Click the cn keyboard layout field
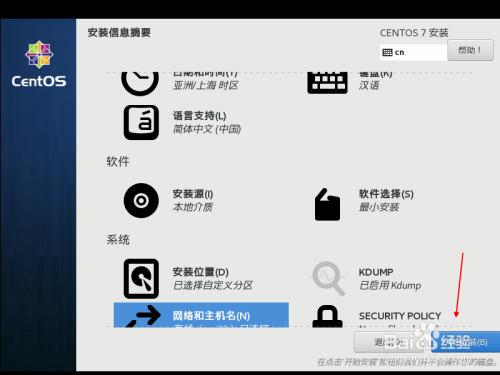Image resolution: width=500 pixels, height=375 pixels. [x=413, y=52]
